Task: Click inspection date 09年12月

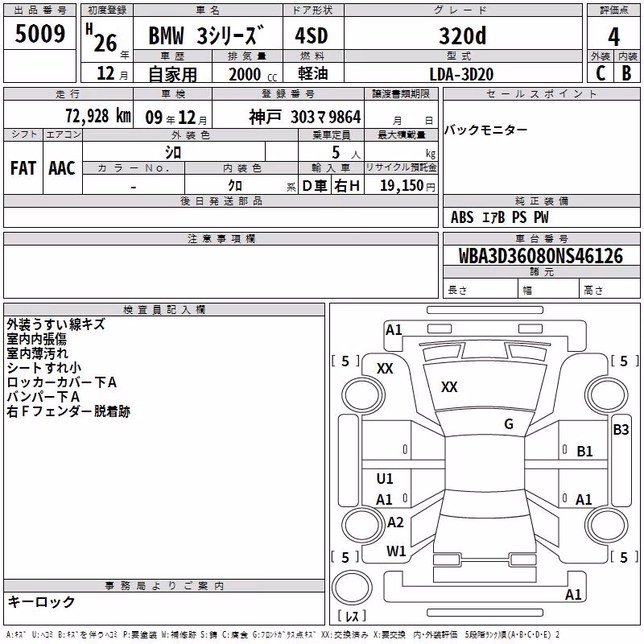Action: point(176,118)
